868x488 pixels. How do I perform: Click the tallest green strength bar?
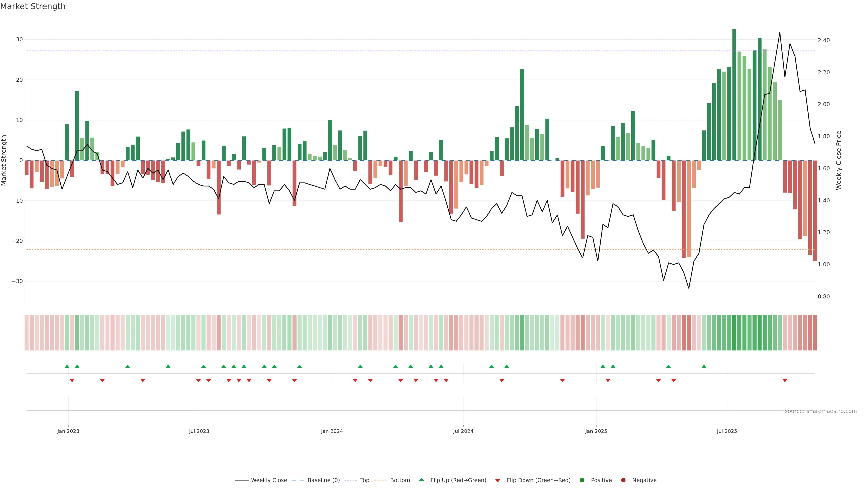tap(734, 94)
